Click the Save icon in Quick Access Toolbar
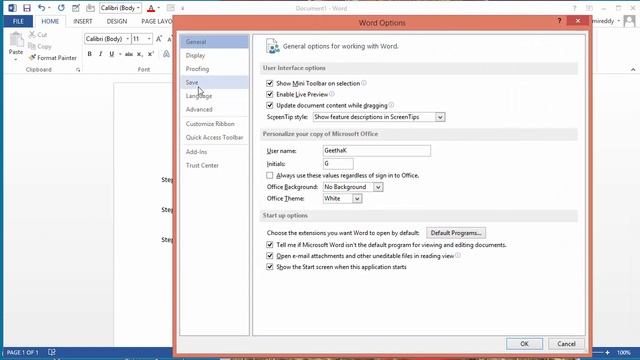 click(x=27, y=8)
